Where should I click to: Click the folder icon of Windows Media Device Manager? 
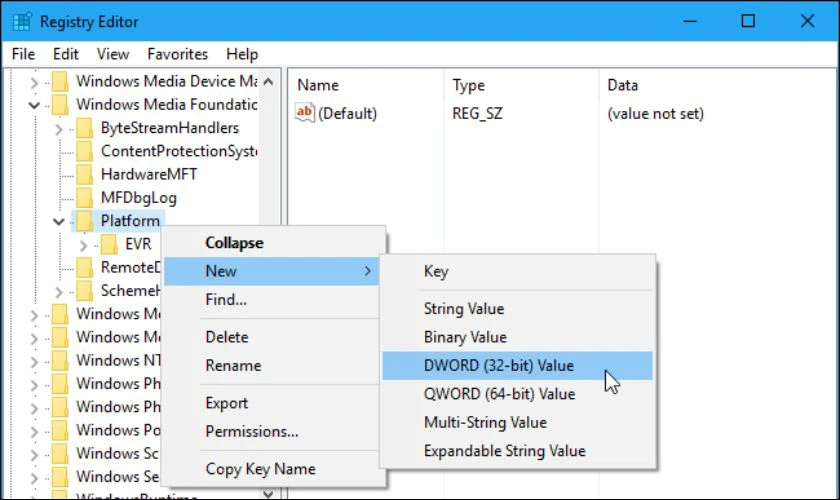click(x=60, y=81)
